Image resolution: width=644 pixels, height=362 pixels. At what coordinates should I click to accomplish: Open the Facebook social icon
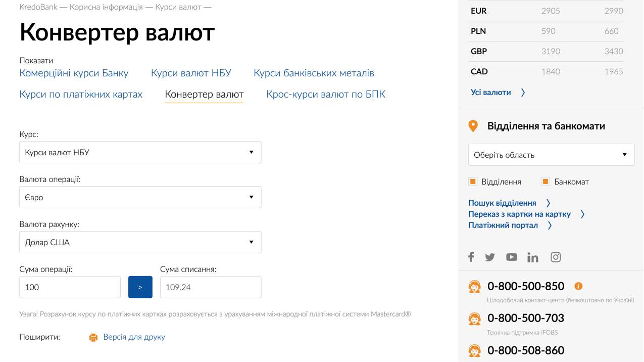471,257
